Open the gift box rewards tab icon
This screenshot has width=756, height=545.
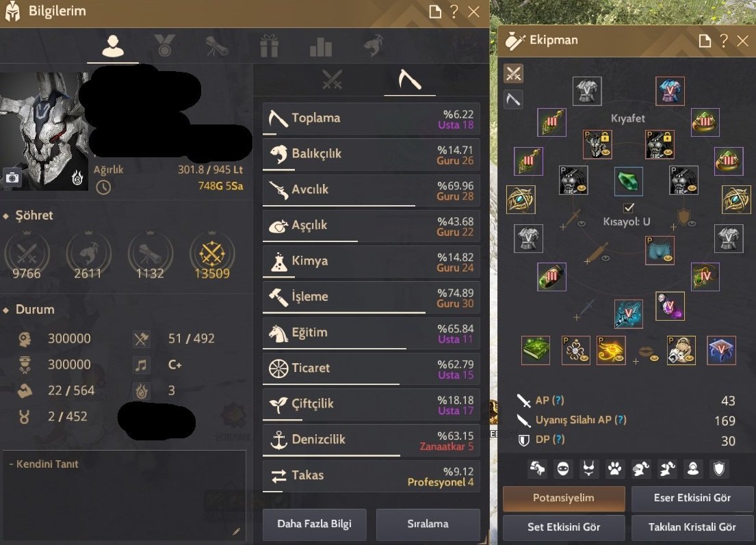pyautogui.click(x=269, y=46)
